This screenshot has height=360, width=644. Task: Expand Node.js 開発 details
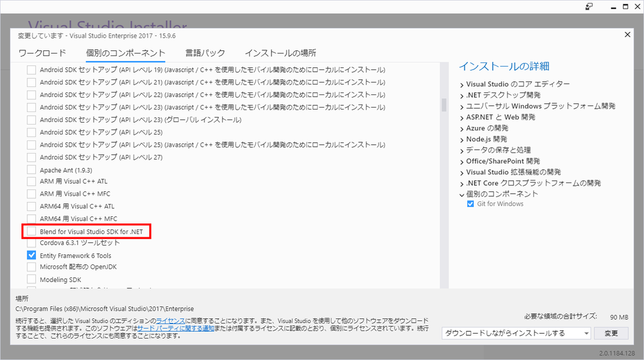(x=462, y=140)
